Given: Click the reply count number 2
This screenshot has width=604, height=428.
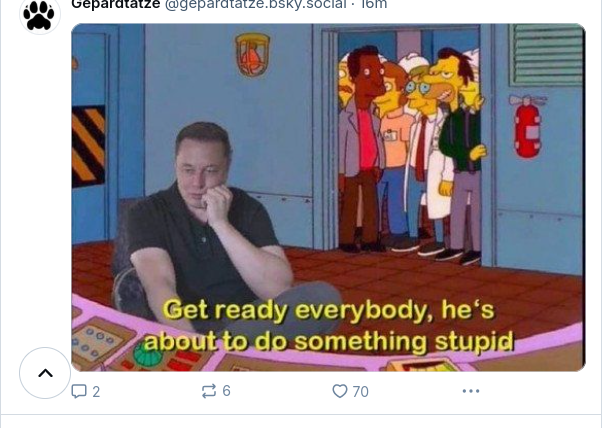Looking at the screenshot, I should click(96, 392).
